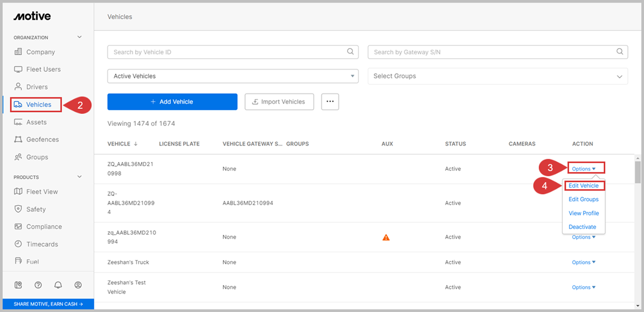
Task: Click Zeeshan's Test Vehicle name
Action: (x=126, y=287)
